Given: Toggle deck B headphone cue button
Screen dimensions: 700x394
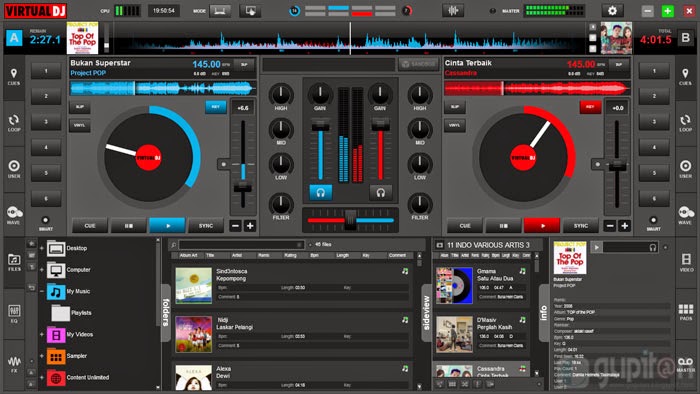Looking at the screenshot, I should (x=380, y=192).
